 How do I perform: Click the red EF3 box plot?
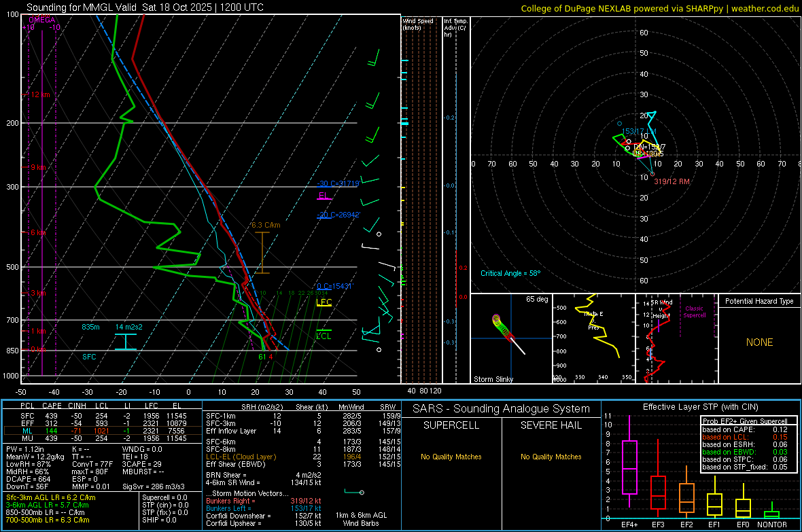(x=658, y=492)
